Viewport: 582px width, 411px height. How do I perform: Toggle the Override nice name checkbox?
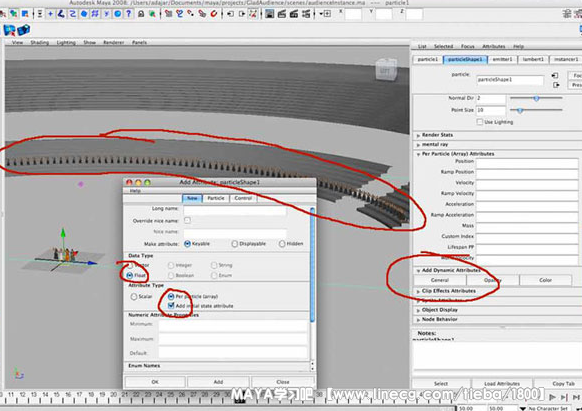point(187,220)
